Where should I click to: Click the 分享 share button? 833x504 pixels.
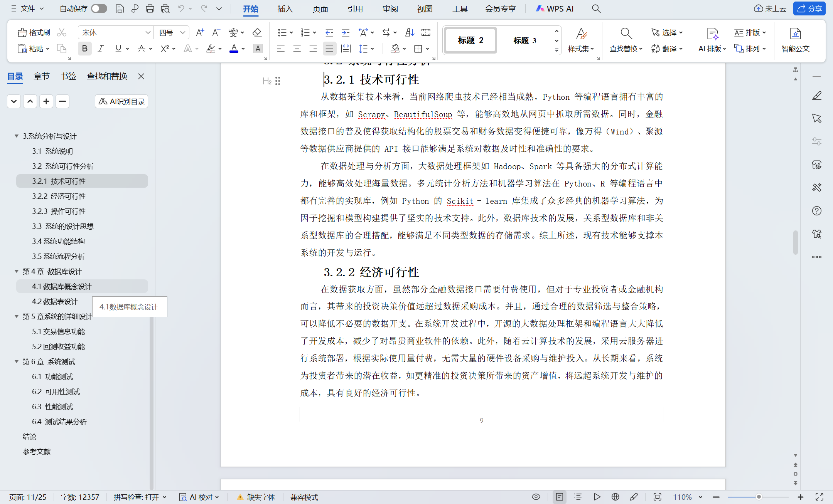(809, 8)
